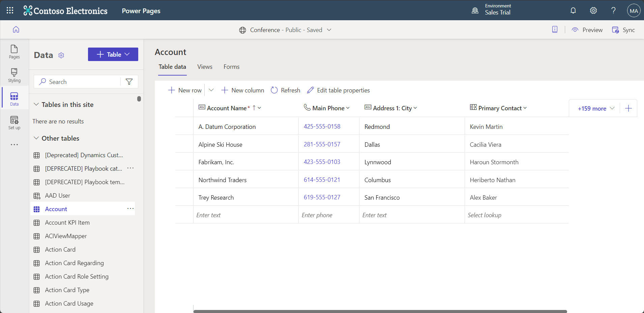644x313 pixels.
Task: Open Address 1: City column menu
Action: coord(415,108)
